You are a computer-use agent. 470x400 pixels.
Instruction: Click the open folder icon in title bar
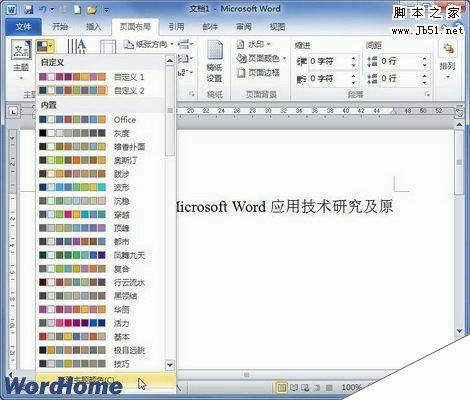pos(92,10)
